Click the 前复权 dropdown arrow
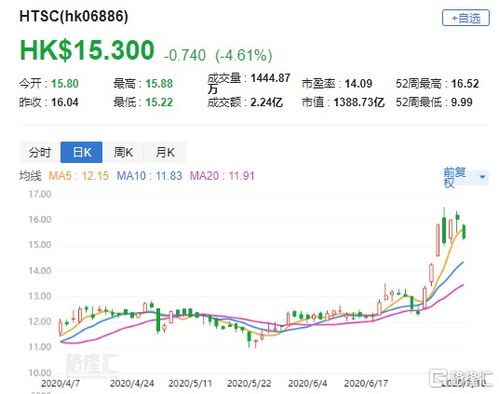Screen dimensions: 499x394 point(482,177)
